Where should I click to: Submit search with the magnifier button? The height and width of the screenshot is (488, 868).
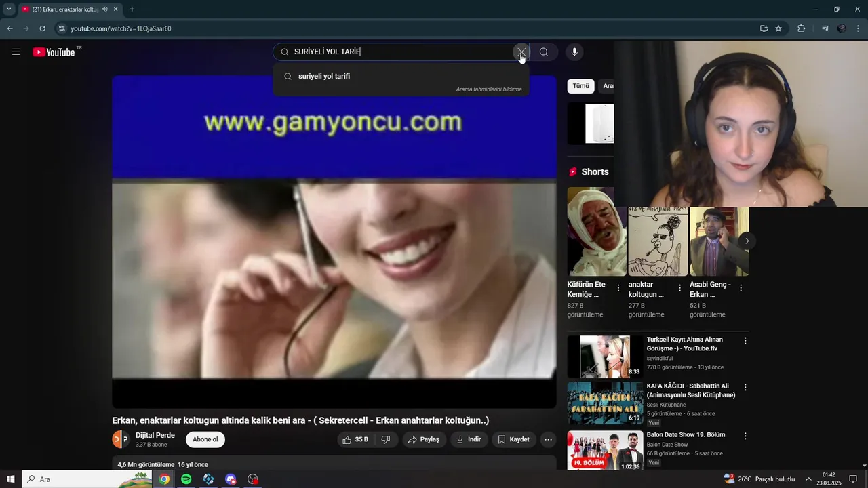[544, 52]
